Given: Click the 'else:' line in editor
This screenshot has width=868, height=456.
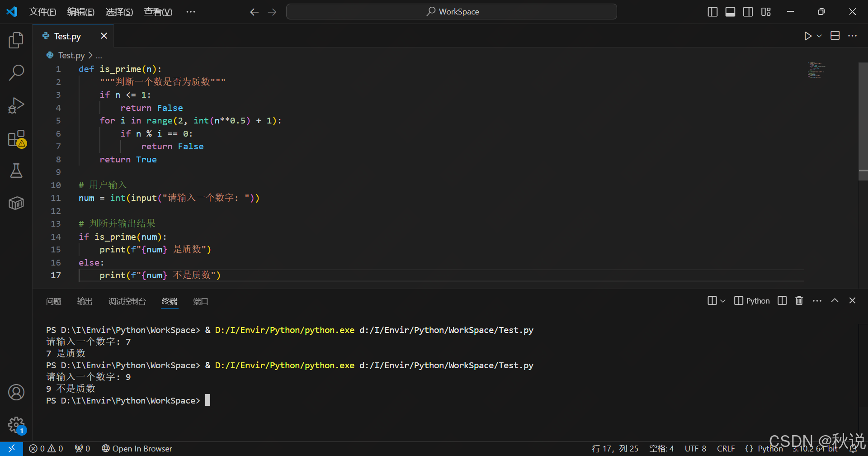Looking at the screenshot, I should point(91,263).
